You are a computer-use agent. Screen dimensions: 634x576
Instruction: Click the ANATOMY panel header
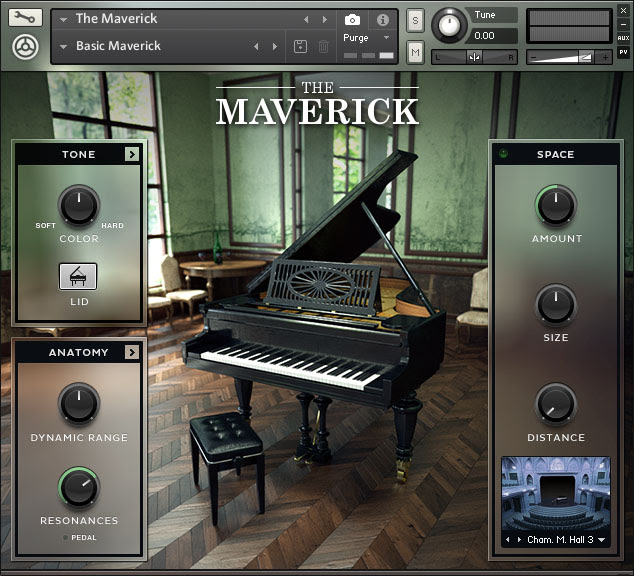coord(78,352)
